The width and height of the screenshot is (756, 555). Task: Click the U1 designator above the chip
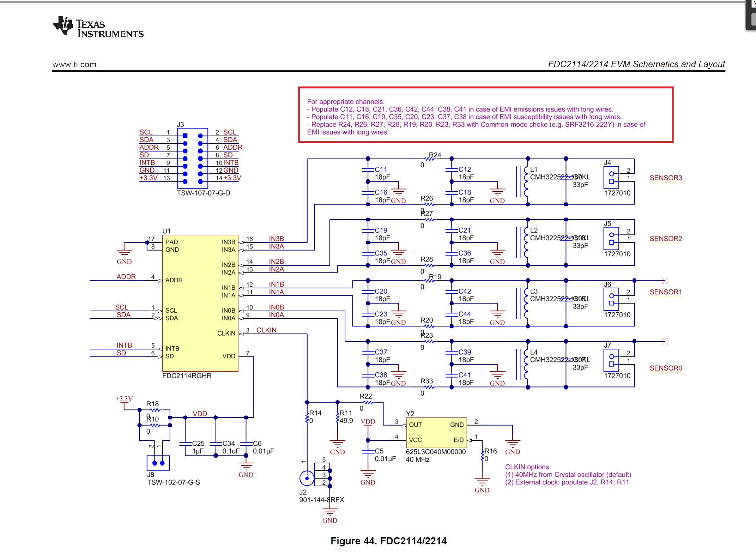pos(166,231)
